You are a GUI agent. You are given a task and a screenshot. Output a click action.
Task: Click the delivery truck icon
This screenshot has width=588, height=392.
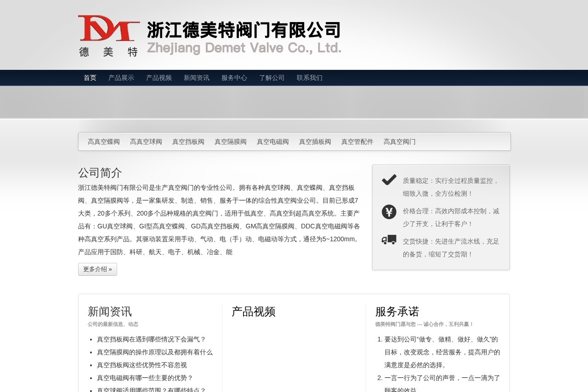click(389, 239)
